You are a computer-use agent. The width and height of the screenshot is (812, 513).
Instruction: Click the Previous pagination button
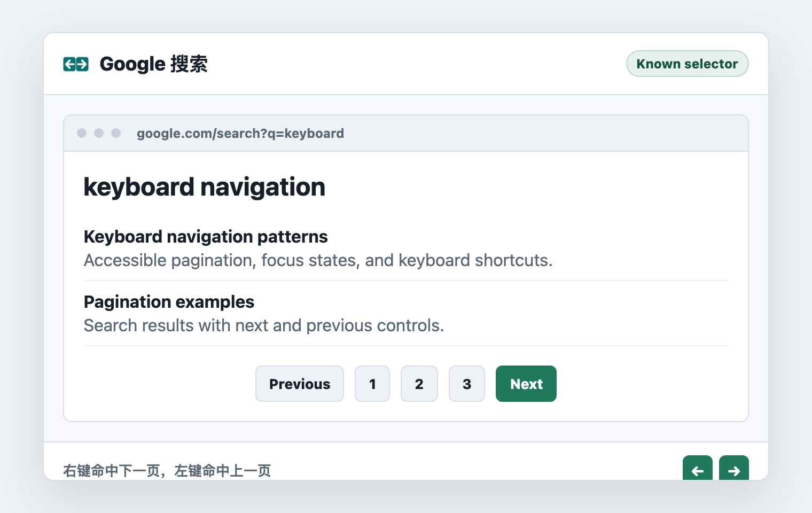pos(300,384)
